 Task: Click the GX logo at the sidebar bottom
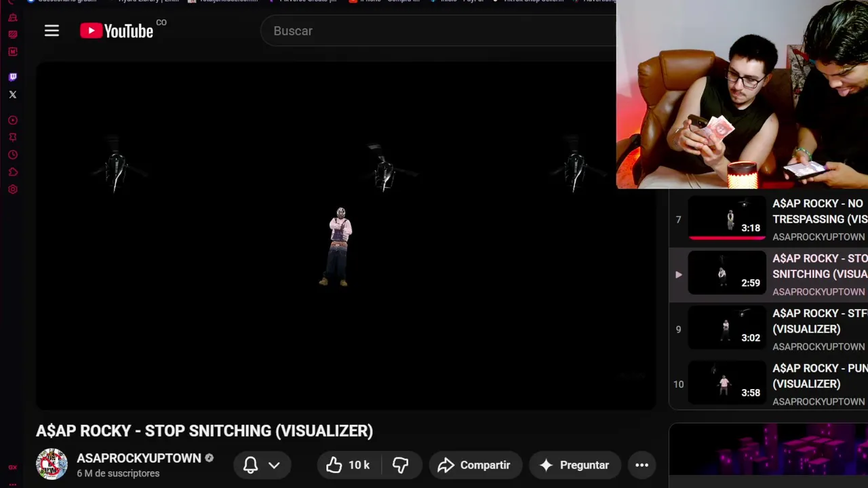12,468
